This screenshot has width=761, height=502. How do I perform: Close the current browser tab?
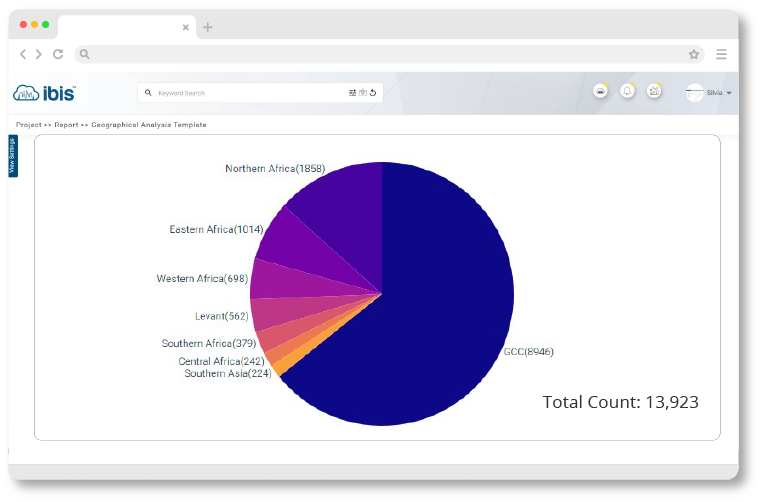[187, 27]
